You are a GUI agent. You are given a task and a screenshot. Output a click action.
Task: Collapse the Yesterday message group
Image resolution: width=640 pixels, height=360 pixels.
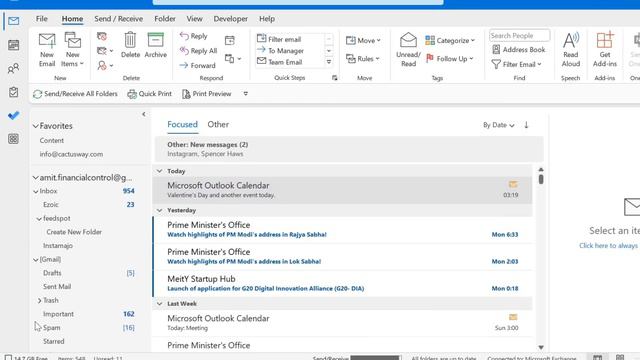(x=160, y=210)
